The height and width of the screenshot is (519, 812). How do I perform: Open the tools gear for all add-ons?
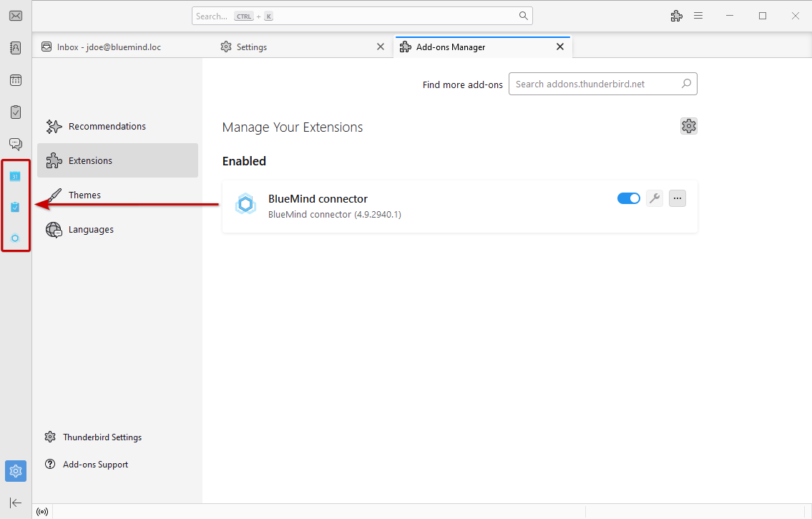point(688,126)
